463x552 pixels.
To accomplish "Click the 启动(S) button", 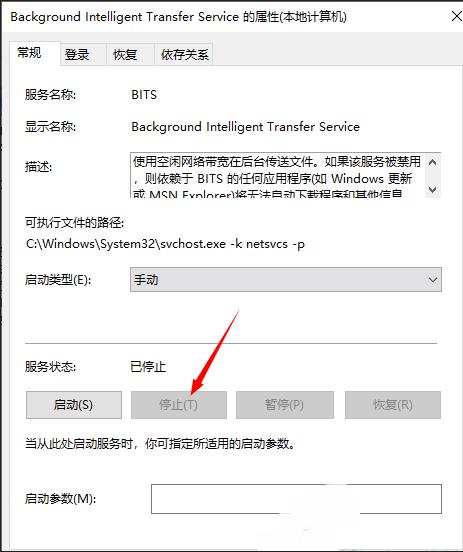I will pos(74,405).
